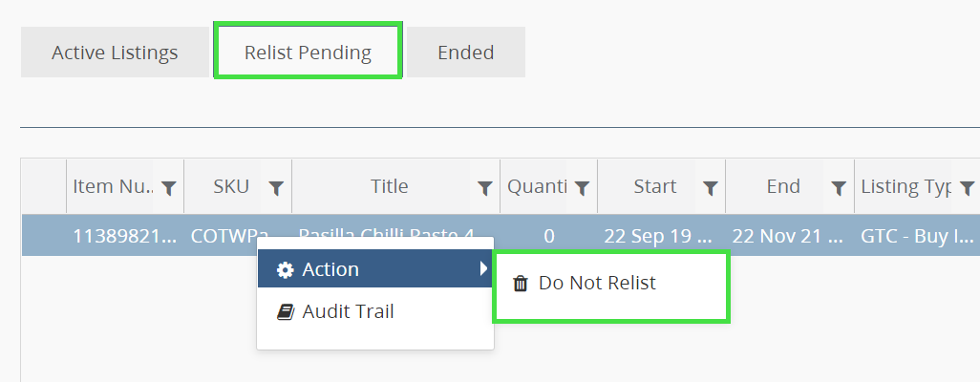
Task: Sort by the Title column header
Action: (x=389, y=187)
